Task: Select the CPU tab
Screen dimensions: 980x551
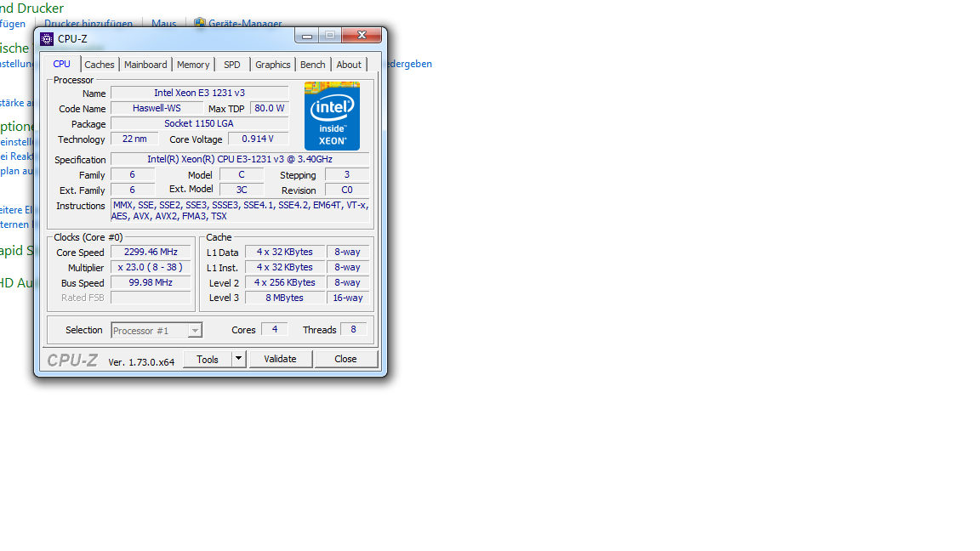Action: click(62, 64)
